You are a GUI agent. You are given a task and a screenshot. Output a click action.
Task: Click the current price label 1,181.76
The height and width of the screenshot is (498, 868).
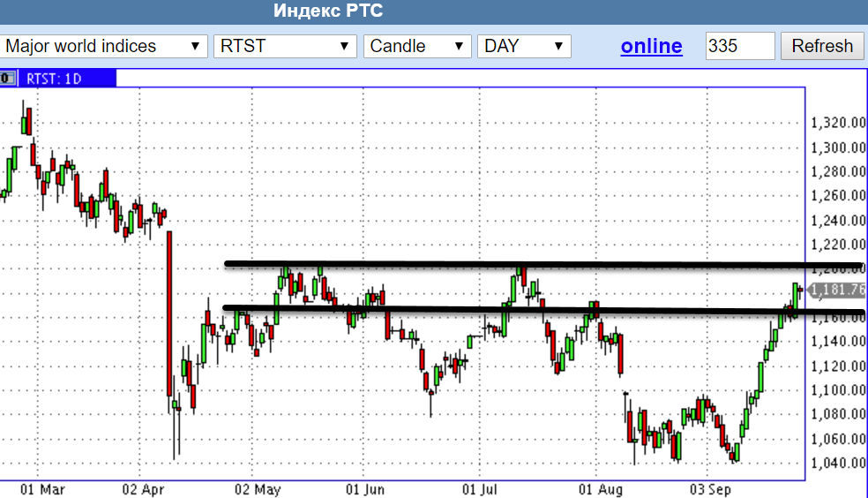click(836, 290)
